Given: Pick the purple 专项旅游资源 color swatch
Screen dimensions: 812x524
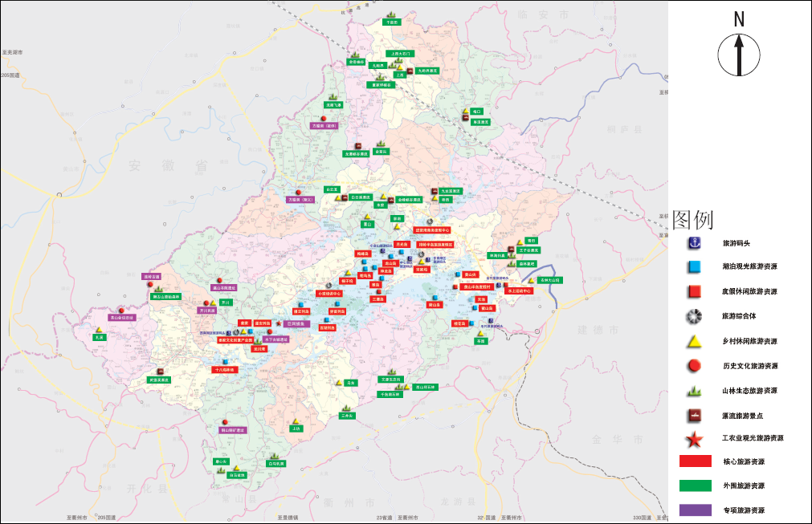Looking at the screenshot, I should (x=696, y=510).
